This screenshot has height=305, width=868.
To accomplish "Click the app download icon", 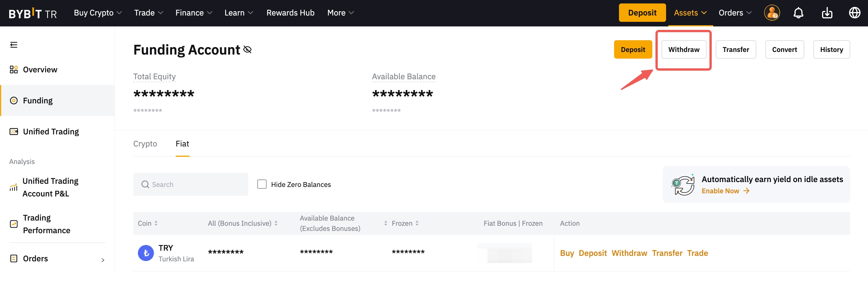I will 827,13.
